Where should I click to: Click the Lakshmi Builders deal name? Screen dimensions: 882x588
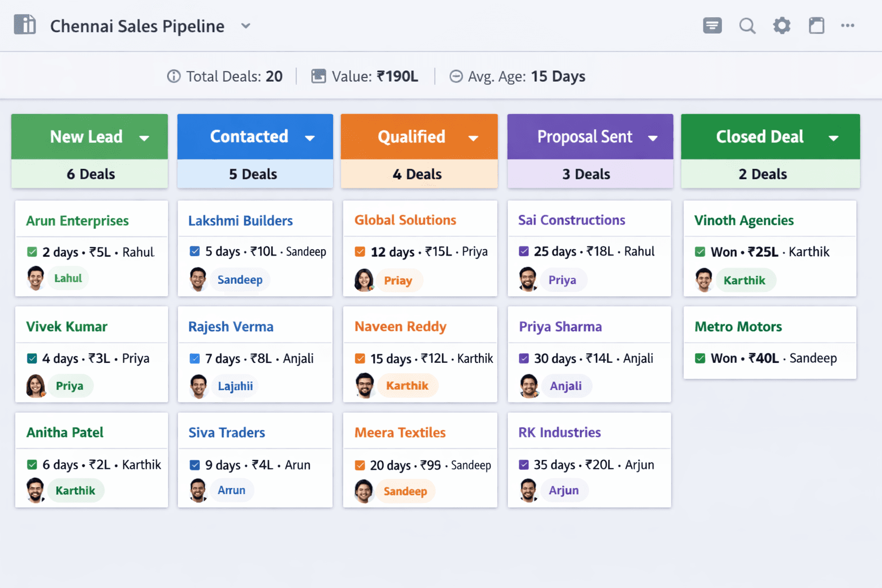point(241,220)
